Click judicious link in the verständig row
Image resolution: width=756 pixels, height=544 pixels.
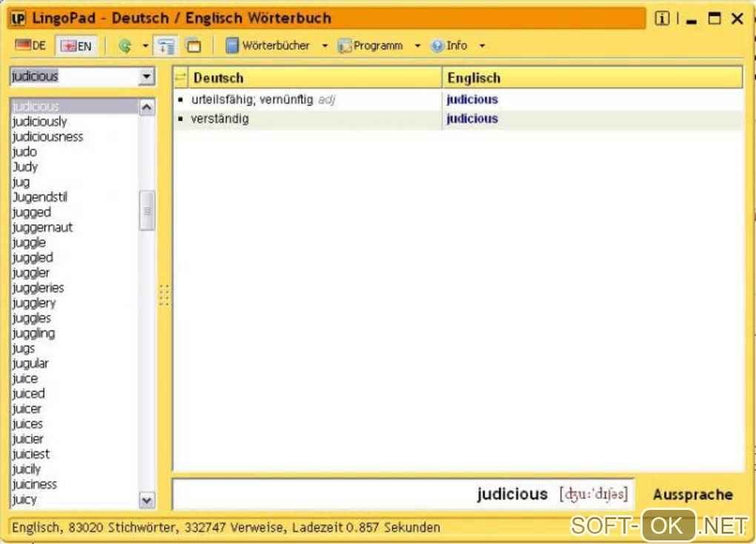point(472,119)
